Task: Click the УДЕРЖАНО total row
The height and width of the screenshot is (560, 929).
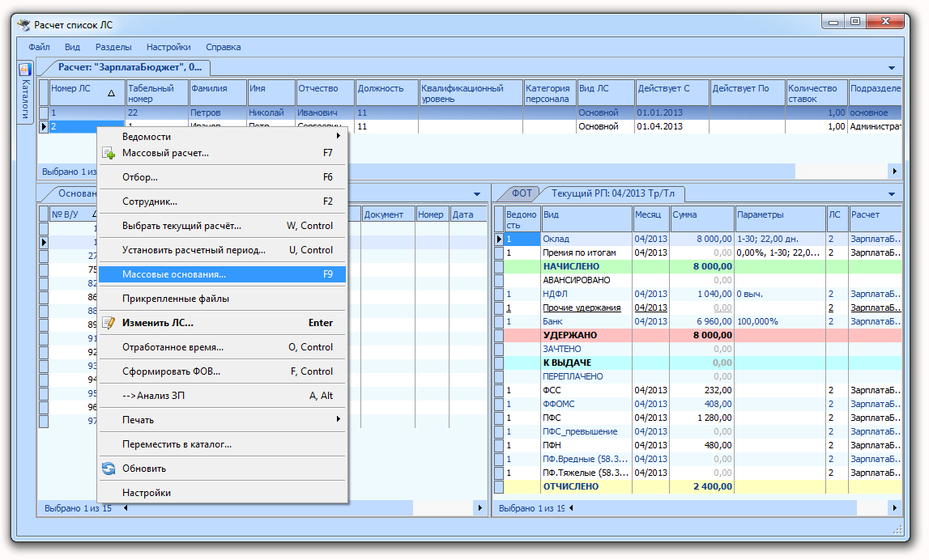Action: (x=702, y=335)
